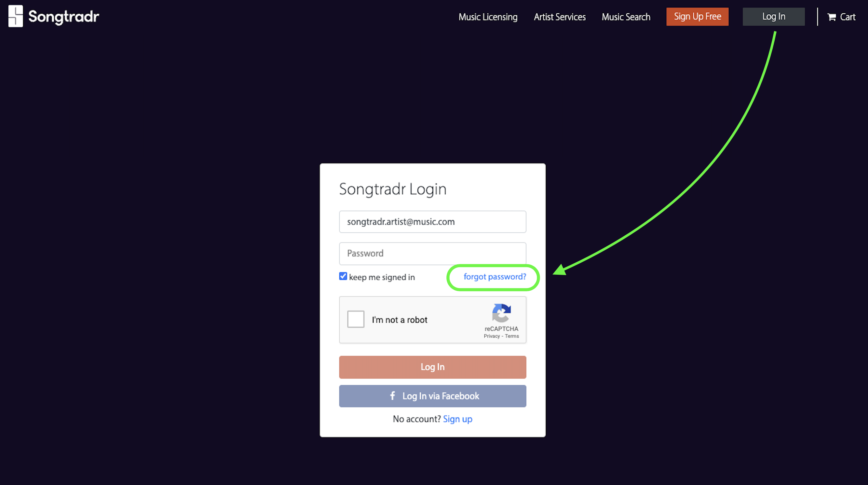Click the Songtradr Login heading
The image size is (868, 485).
[x=393, y=189]
